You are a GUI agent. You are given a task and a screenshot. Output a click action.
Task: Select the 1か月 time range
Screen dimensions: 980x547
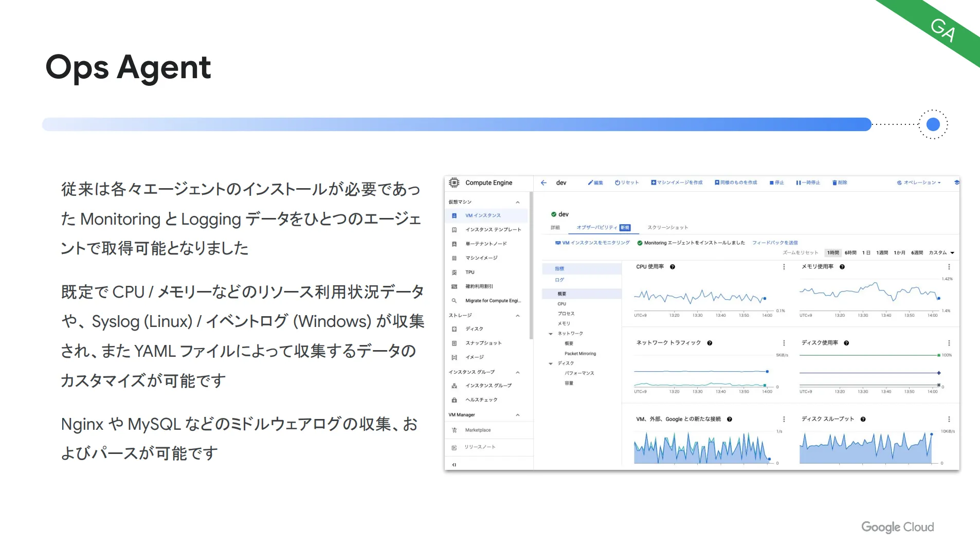[x=899, y=253]
